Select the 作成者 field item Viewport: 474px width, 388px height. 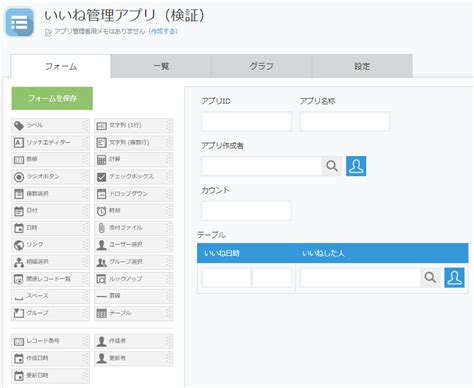(133, 341)
